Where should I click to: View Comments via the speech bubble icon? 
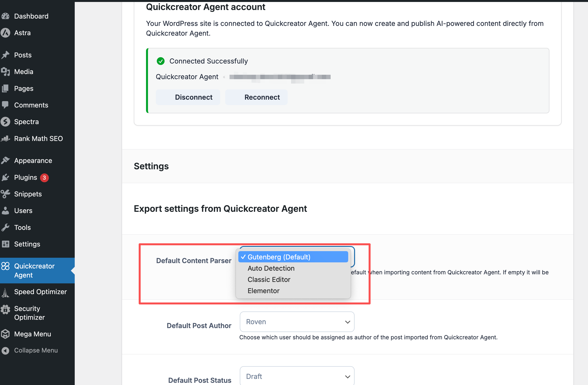pyautogui.click(x=6, y=105)
